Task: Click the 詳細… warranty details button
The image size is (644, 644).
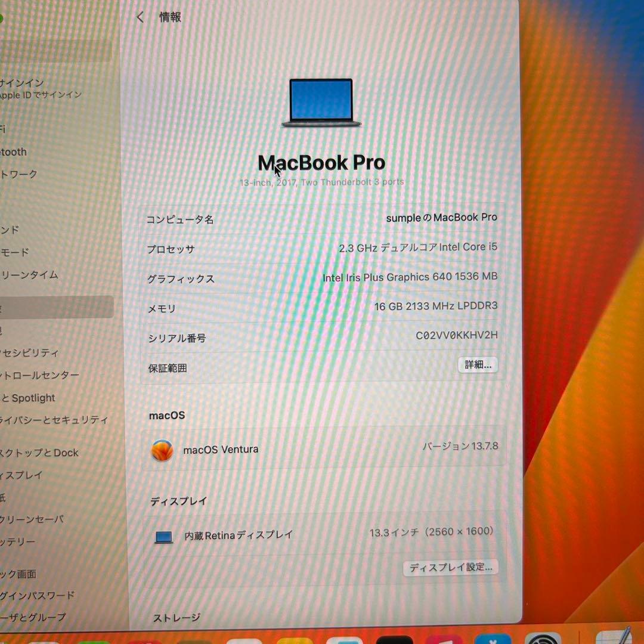Action: [x=477, y=365]
